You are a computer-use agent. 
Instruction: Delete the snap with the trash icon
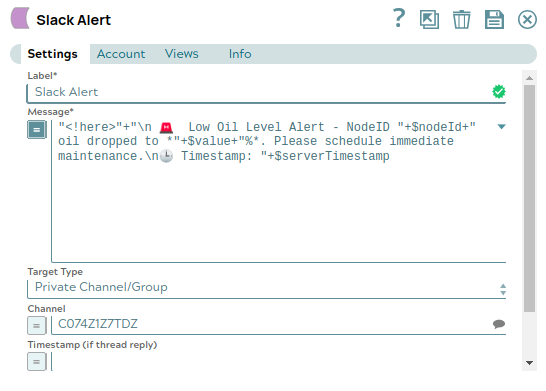pos(461,19)
